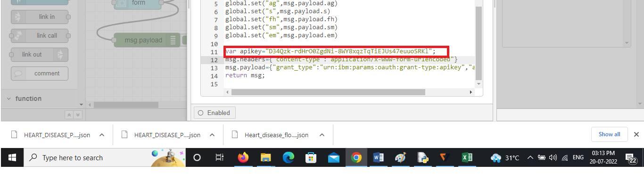The image size is (644, 181).
Task: Click the msg.payload debug node
Action: (143, 40)
